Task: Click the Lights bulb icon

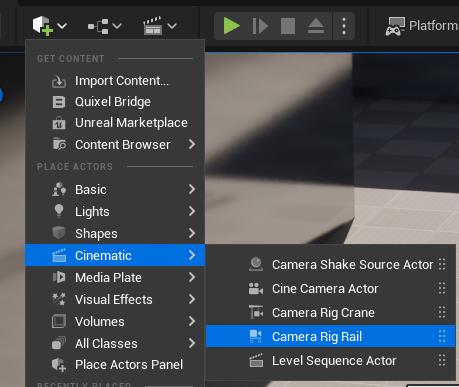Action: tap(59, 211)
